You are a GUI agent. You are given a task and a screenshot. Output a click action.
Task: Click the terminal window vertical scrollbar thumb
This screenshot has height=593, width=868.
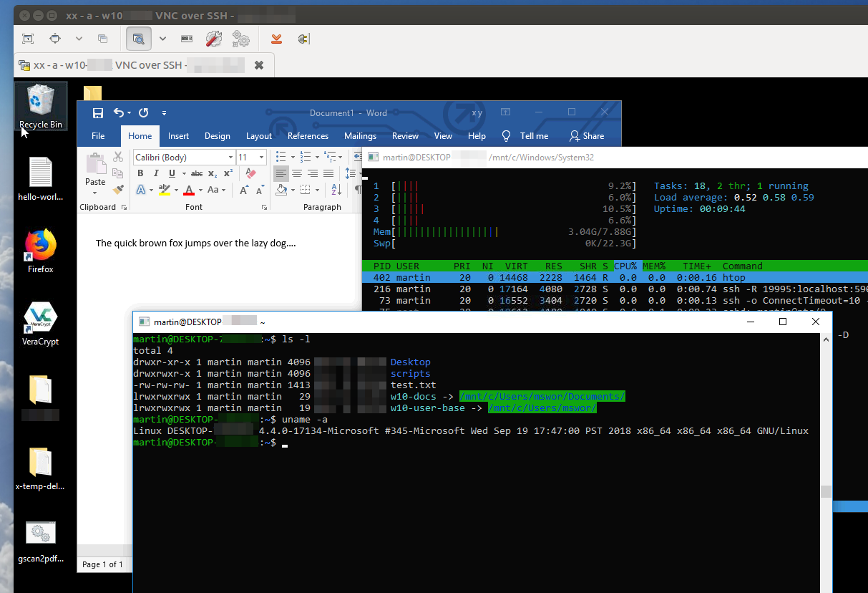point(826,491)
